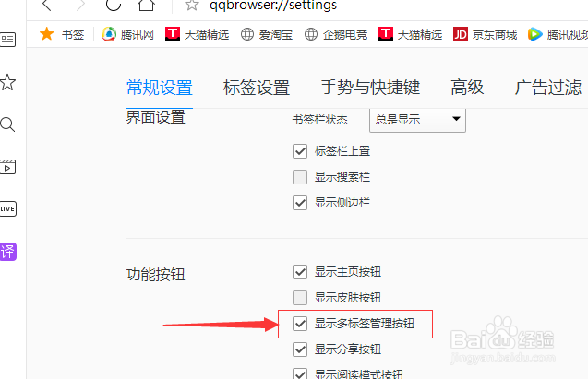Enable 显示皮肤按钮 checkbox

pyautogui.click(x=300, y=298)
